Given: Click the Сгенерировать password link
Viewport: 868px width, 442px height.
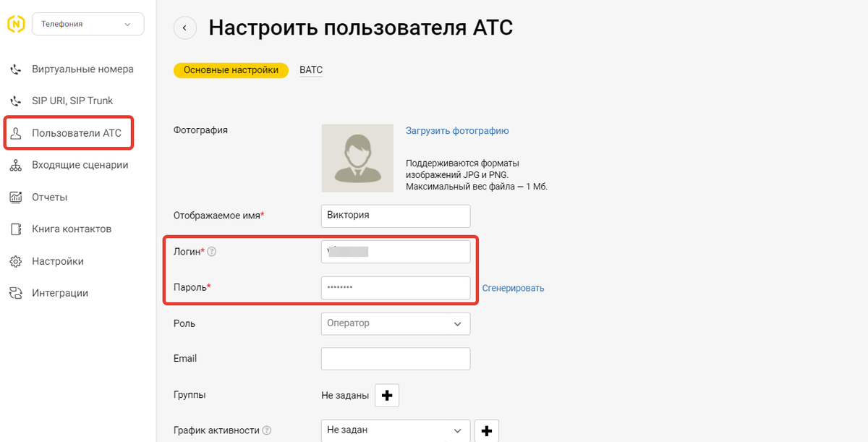Looking at the screenshot, I should point(514,288).
